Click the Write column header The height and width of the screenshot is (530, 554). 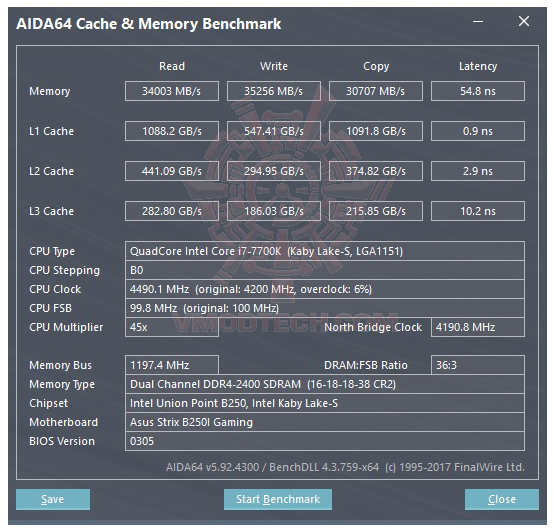(x=274, y=66)
